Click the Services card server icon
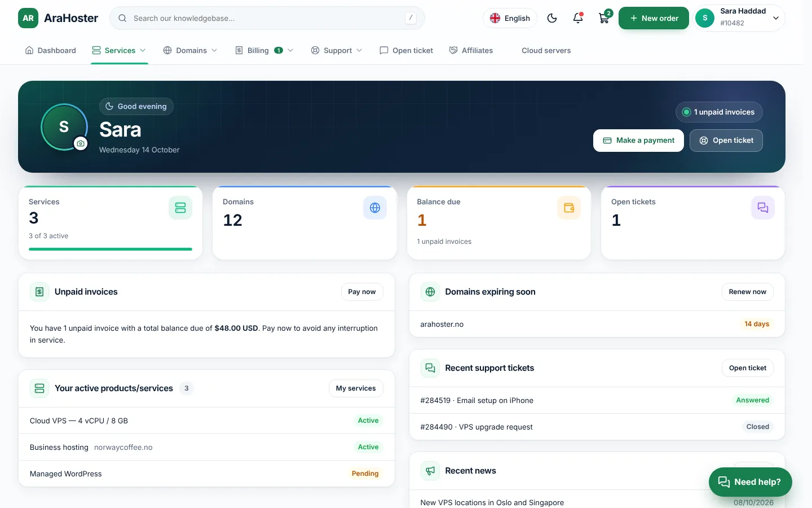The height and width of the screenshot is (508, 812). [x=180, y=208]
